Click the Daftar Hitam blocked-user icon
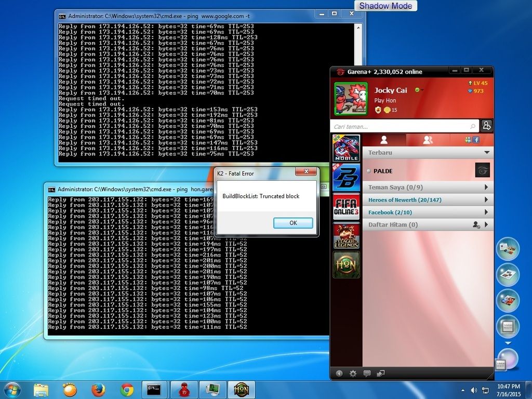Screen dimensions: 532x399 click(x=476, y=224)
